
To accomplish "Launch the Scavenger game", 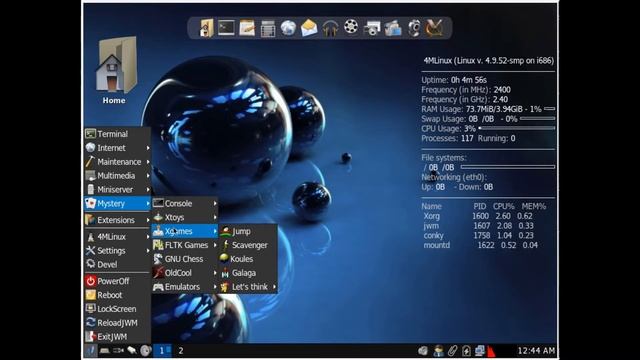I will [248, 245].
